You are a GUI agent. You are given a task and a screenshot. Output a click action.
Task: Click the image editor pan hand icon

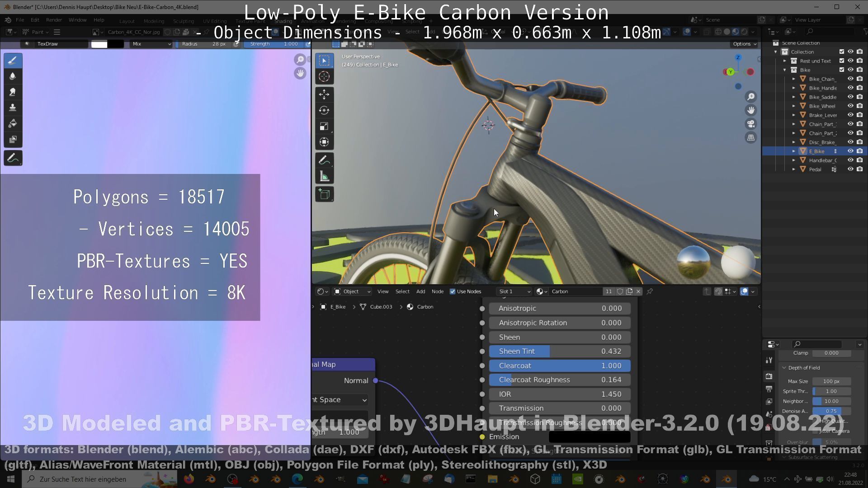click(x=300, y=73)
